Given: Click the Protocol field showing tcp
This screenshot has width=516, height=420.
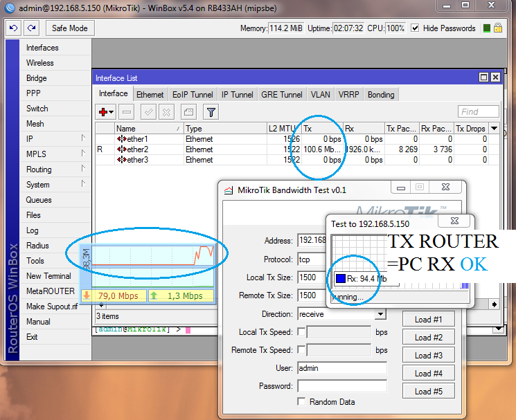Looking at the screenshot, I should [x=312, y=259].
